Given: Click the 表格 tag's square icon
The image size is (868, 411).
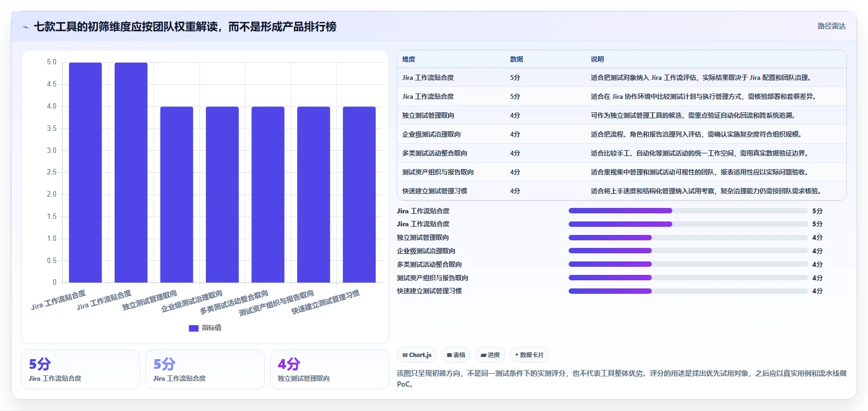Looking at the screenshot, I should click(449, 355).
